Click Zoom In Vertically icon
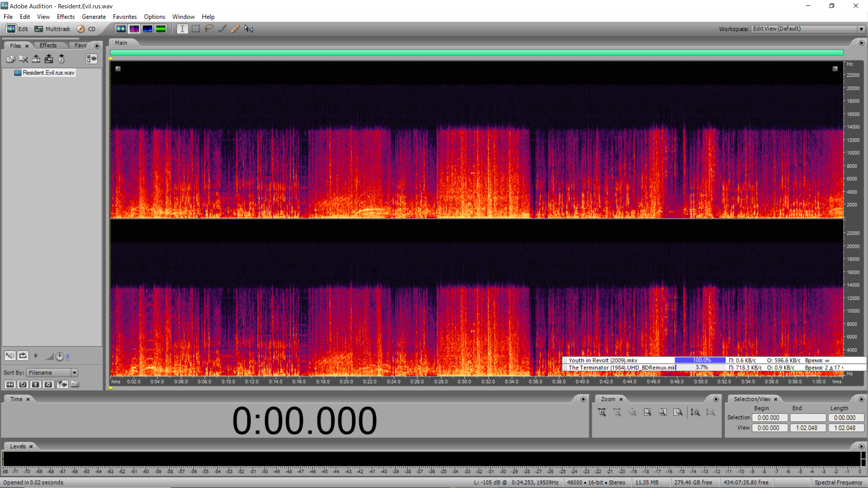Image resolution: width=868 pixels, height=488 pixels. click(x=695, y=412)
